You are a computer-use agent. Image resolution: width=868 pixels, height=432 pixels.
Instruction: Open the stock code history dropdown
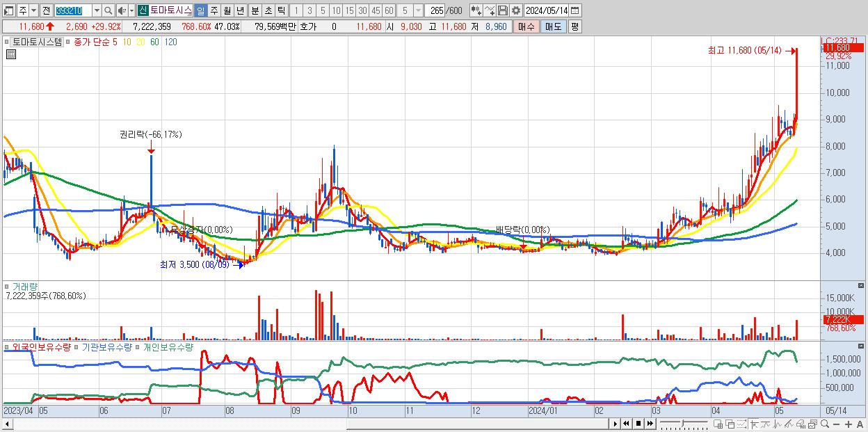tap(97, 10)
